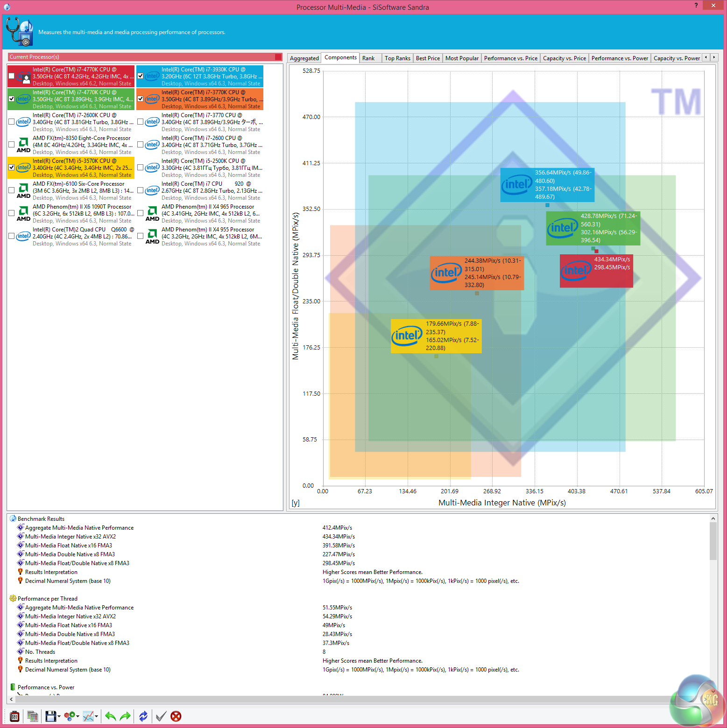This screenshot has height=728, width=727.
Task: Click the Intel logo beside Core i7 920
Action: [x=152, y=190]
